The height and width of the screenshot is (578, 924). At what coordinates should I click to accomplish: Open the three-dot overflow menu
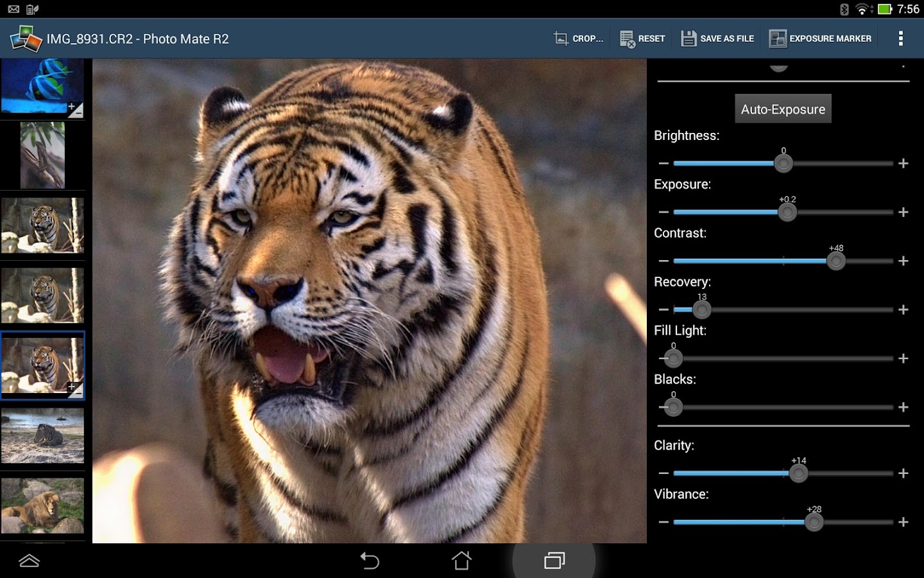pos(901,39)
